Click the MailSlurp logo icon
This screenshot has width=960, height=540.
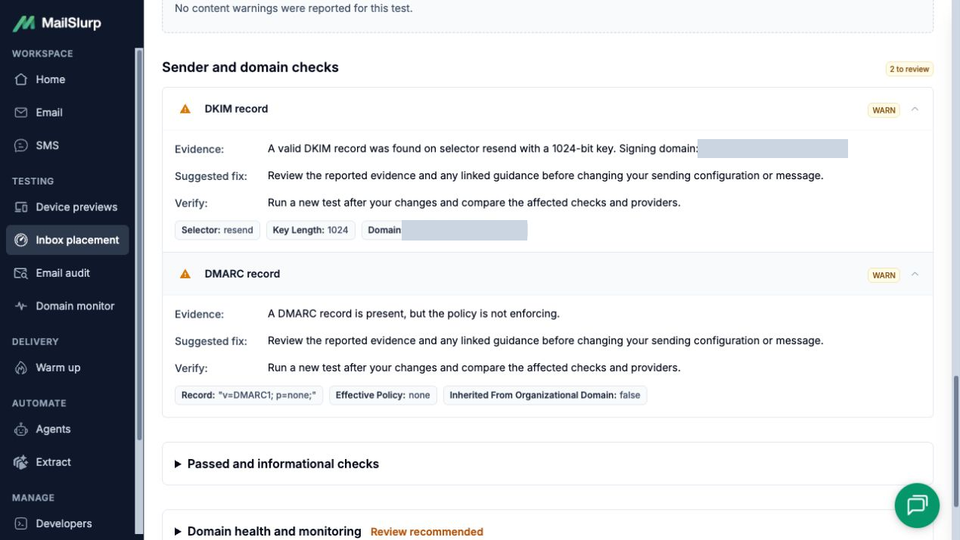[24, 23]
